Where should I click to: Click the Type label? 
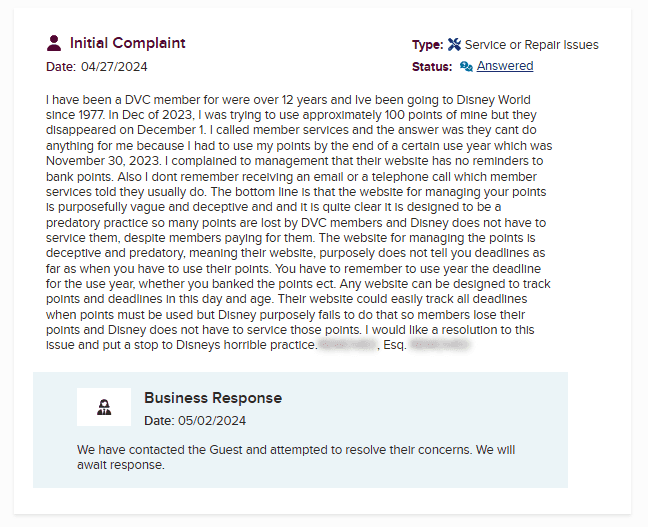point(427,44)
